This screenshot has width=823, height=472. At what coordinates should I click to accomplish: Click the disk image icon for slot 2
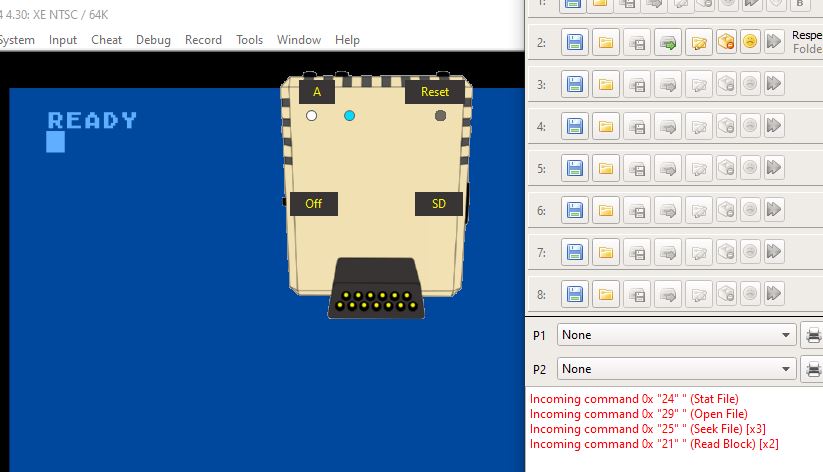pos(635,43)
